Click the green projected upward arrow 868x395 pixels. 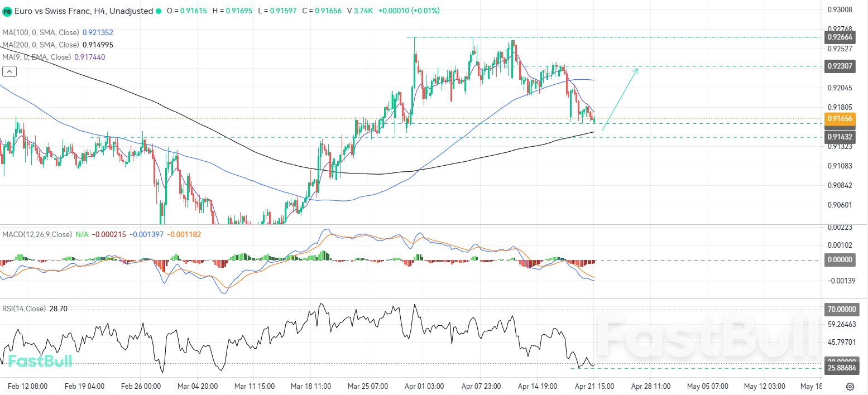(x=620, y=99)
